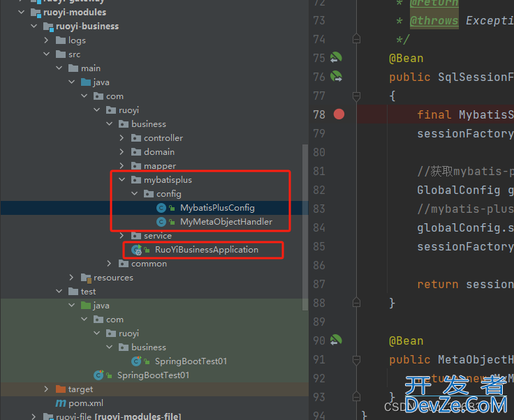Click the Spring bean gutter icon on line 90
The height and width of the screenshot is (420, 514).
(x=336, y=340)
